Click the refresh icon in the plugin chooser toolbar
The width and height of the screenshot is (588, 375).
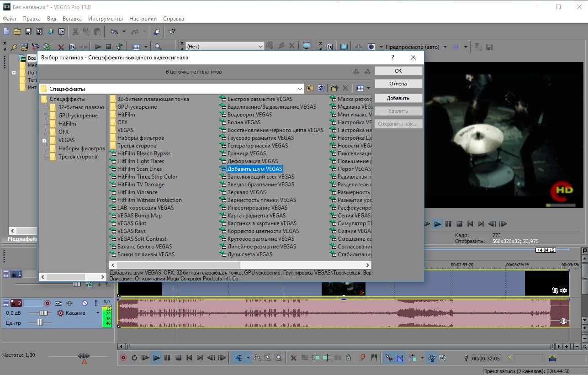point(321,89)
